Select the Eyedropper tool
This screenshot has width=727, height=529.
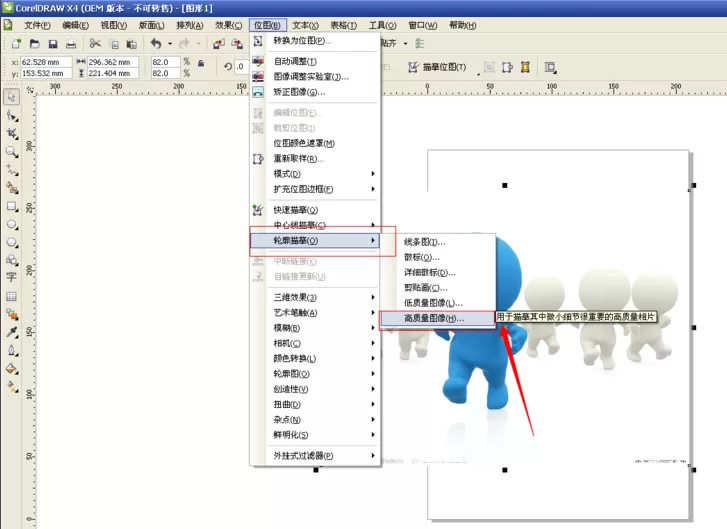pos(12,332)
